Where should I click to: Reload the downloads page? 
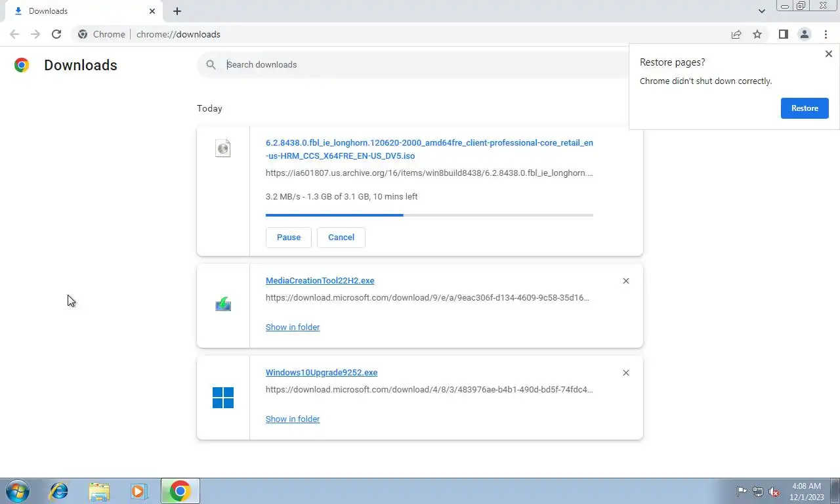click(56, 34)
